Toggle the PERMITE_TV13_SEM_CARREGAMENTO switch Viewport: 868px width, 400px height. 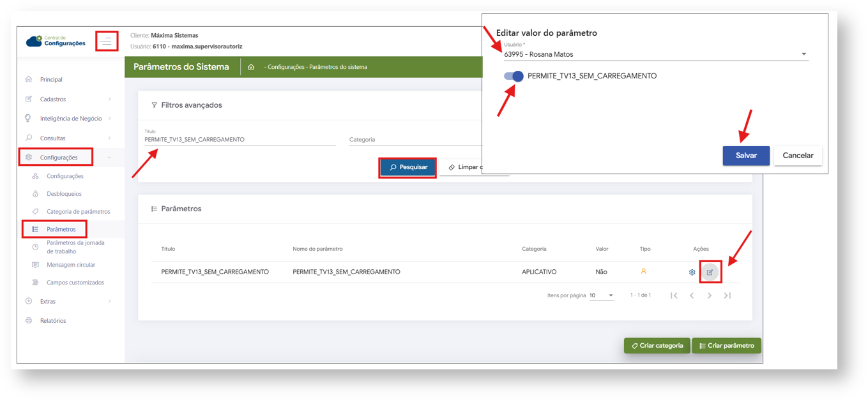coord(514,76)
